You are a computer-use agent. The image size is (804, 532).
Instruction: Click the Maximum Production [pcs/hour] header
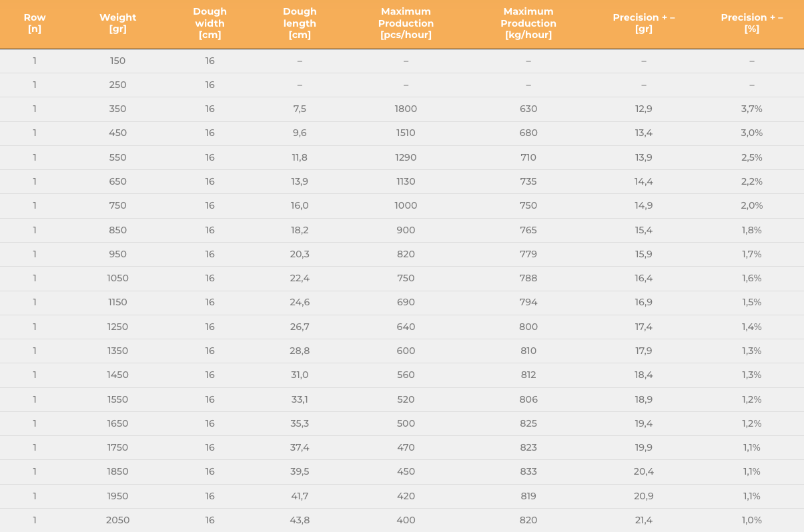pyautogui.click(x=406, y=23)
